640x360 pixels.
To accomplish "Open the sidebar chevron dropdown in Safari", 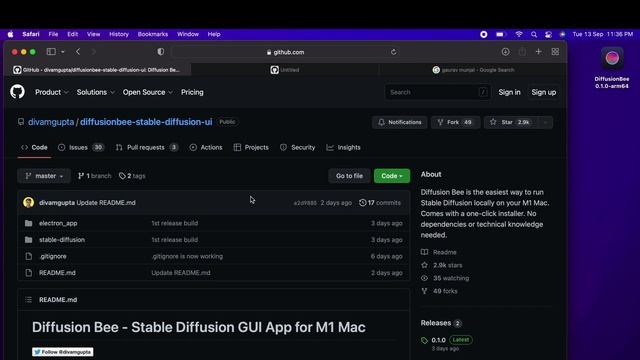I will [x=62, y=52].
